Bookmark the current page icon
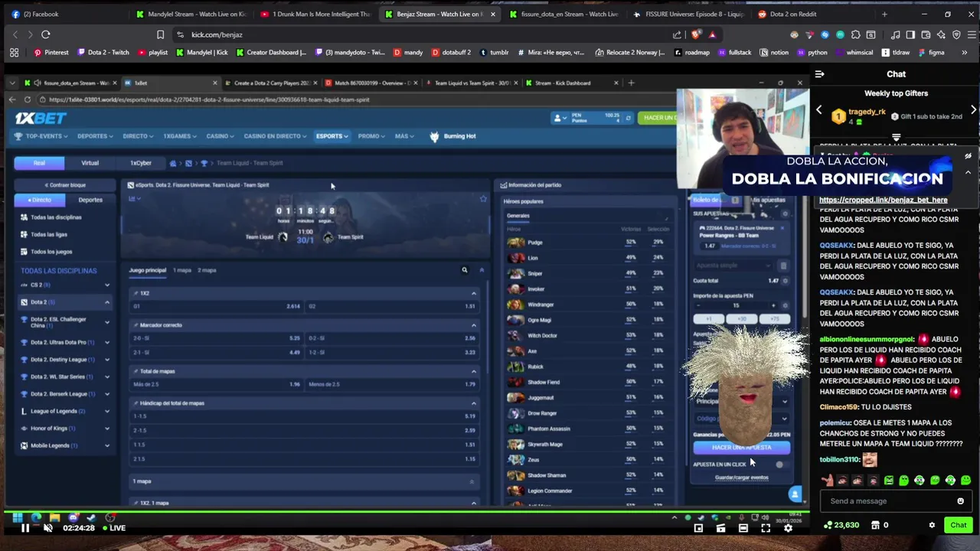The width and height of the screenshot is (980, 551). tap(160, 34)
